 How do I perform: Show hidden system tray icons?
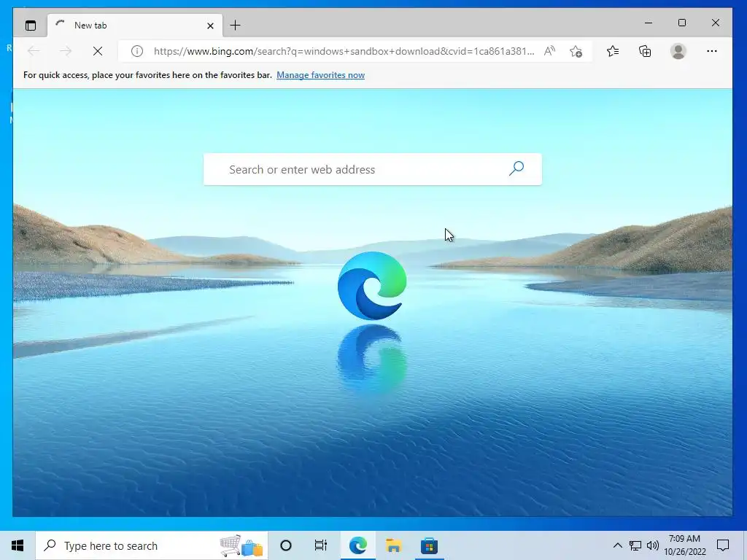pos(617,545)
